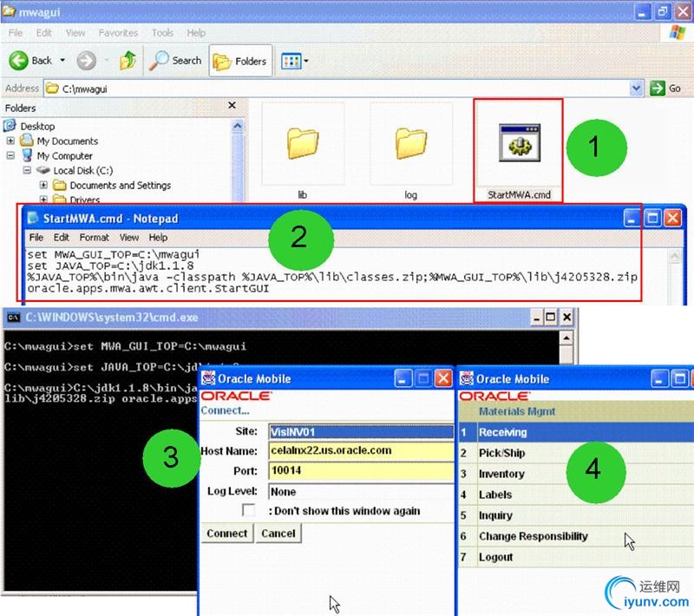Image resolution: width=694 pixels, height=616 pixels.
Task: Select the log folder icon
Action: pos(410,144)
